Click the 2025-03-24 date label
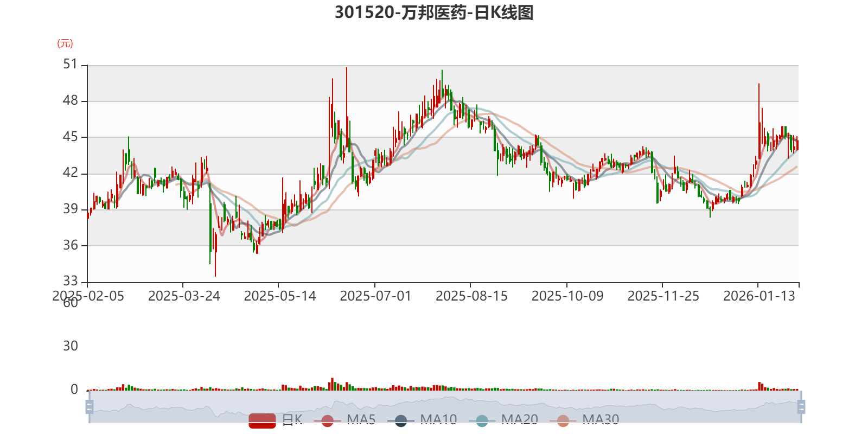The image size is (868, 434). (184, 296)
